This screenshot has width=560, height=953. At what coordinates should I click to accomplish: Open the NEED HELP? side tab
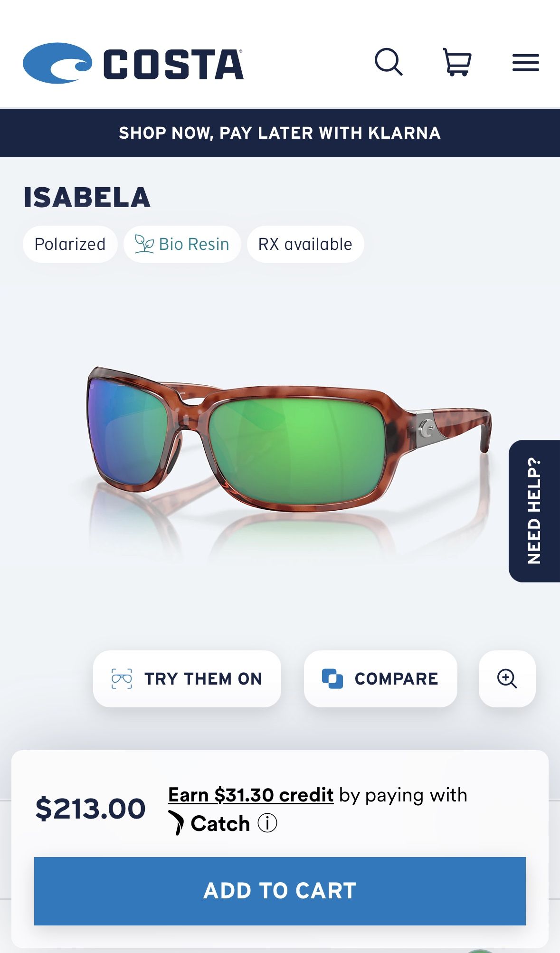click(x=534, y=511)
